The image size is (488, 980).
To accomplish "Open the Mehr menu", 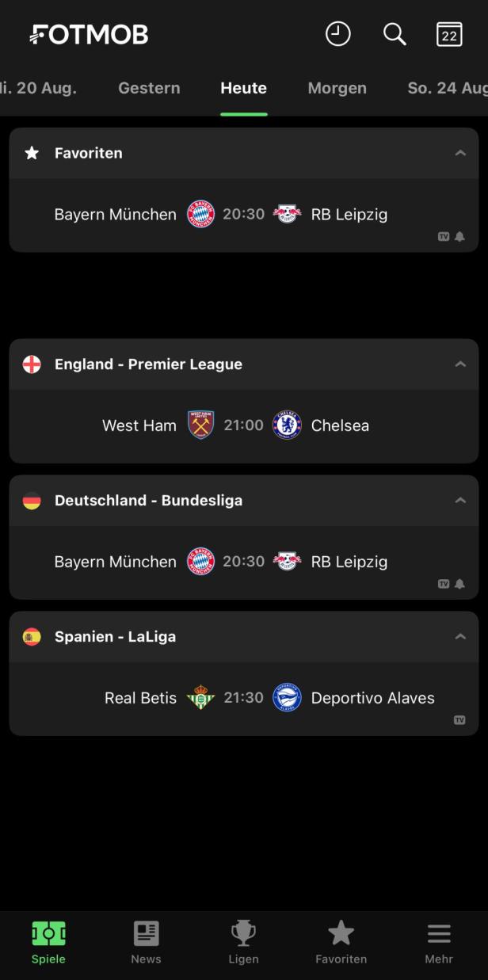I will pos(438,943).
